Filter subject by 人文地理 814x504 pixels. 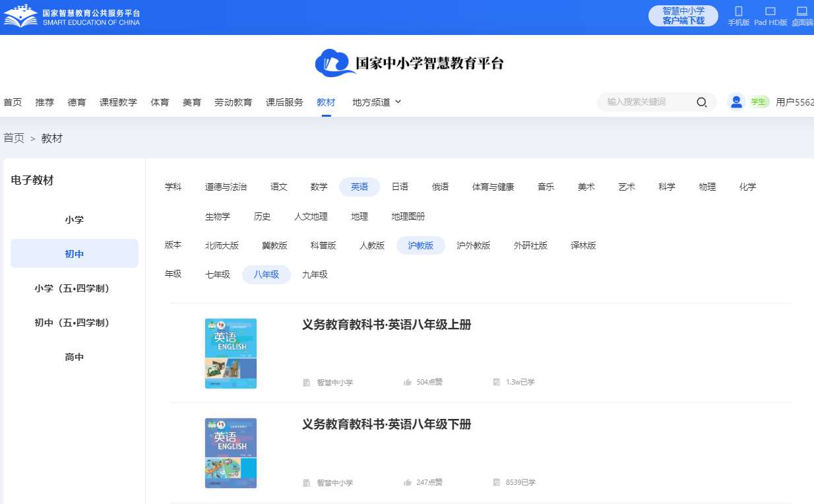pyautogui.click(x=311, y=216)
